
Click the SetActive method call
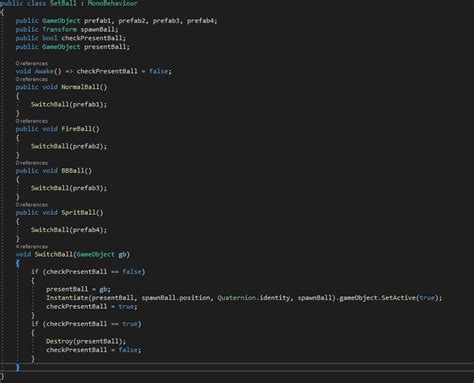pyautogui.click(x=398, y=298)
